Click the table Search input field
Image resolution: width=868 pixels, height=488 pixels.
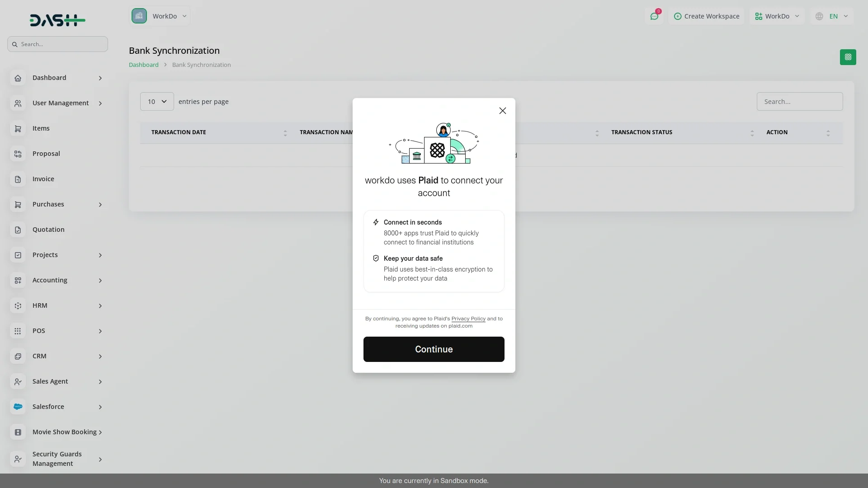(x=799, y=102)
